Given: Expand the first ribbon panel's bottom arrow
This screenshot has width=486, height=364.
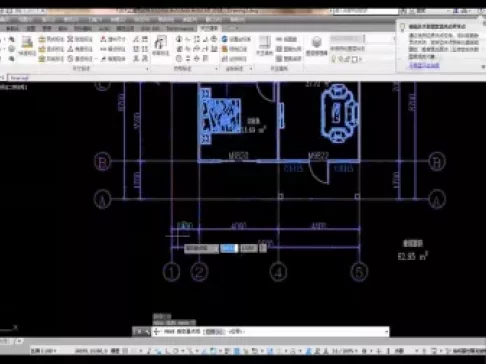Looking at the screenshot, I should tap(147, 69).
